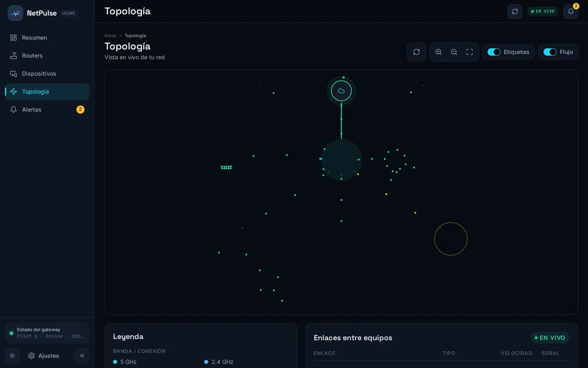Refresh the topology view
588x368 pixels.
[x=416, y=52]
